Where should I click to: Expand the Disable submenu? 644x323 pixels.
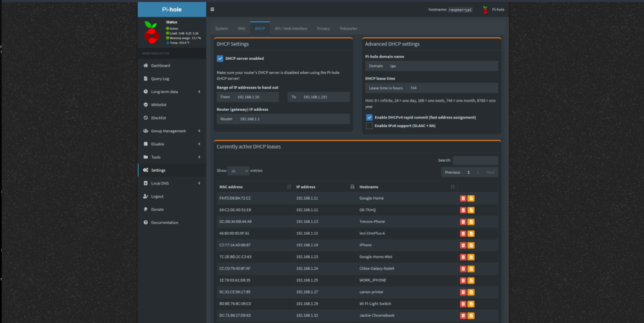click(x=172, y=144)
